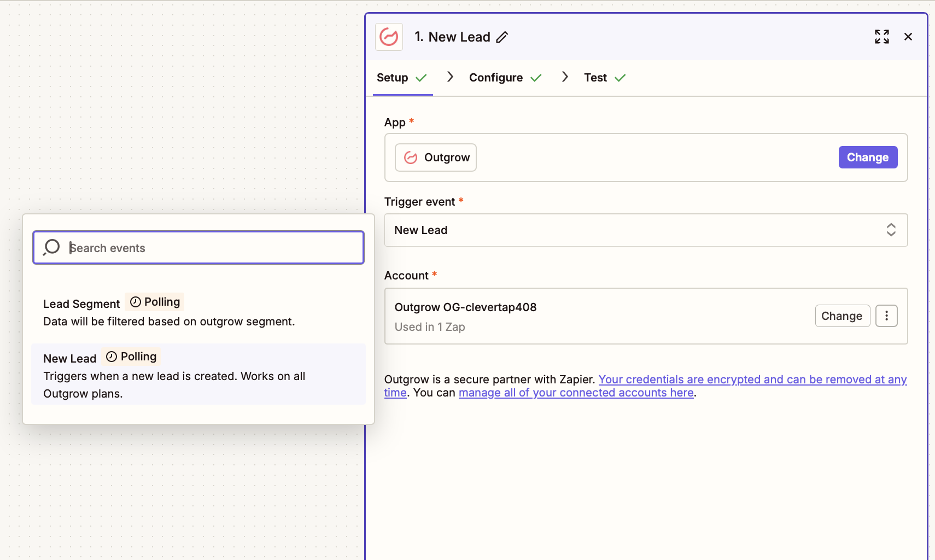Click the Outgrow logo in panel header
This screenshot has height=560, width=935.
[389, 37]
